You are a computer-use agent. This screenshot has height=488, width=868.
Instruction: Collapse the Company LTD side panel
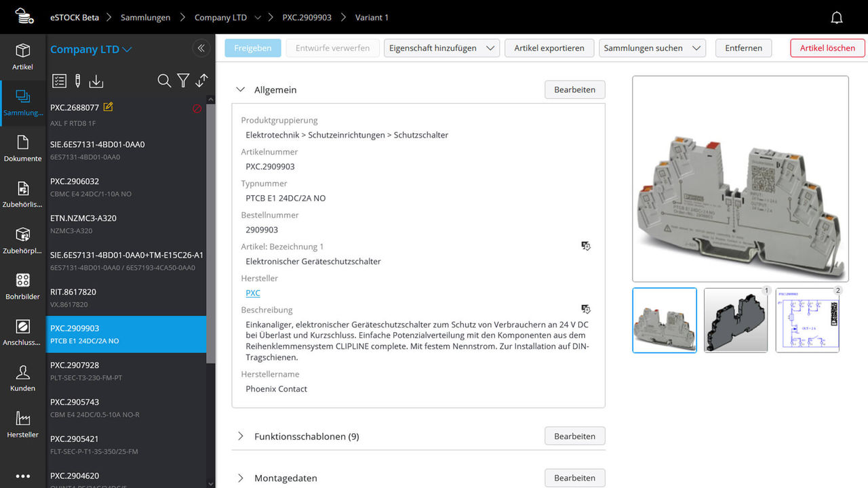(x=201, y=48)
